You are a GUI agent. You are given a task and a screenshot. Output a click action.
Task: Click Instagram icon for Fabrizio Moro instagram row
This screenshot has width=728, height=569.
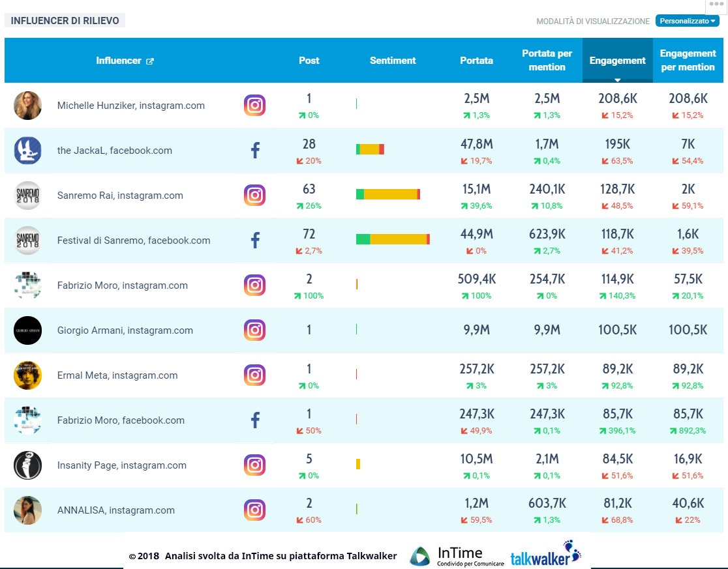coord(254,285)
